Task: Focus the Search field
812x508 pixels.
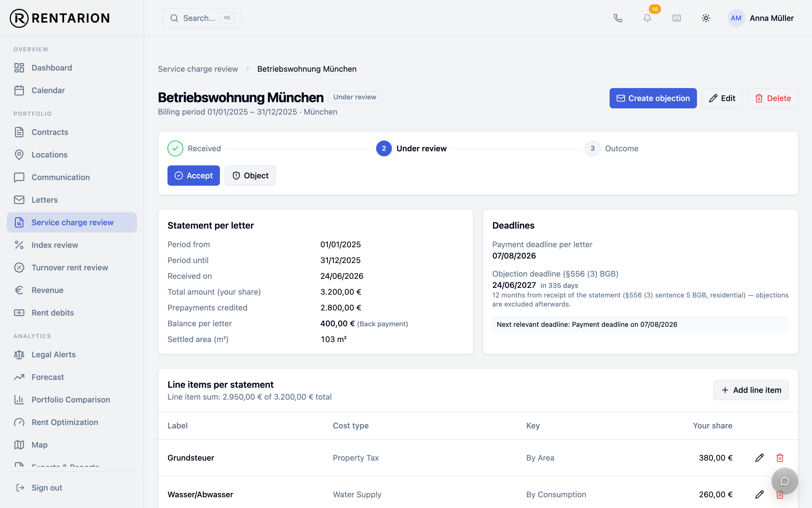Action: click(202, 18)
